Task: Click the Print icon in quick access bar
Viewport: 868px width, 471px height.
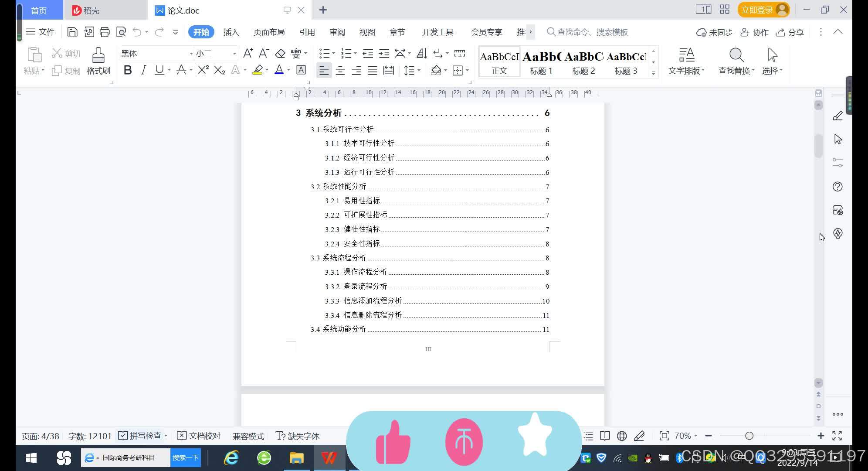Action: tap(105, 32)
